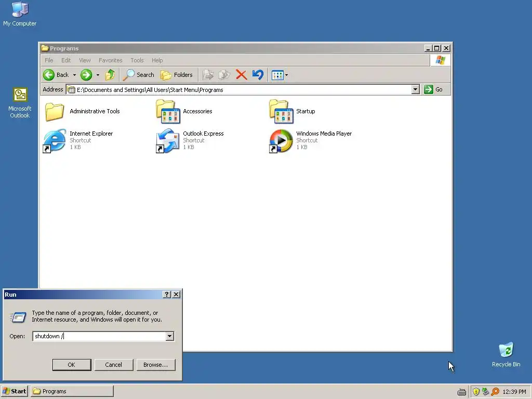
Task: Click the blue Undo arrow icon
Action: (258, 75)
